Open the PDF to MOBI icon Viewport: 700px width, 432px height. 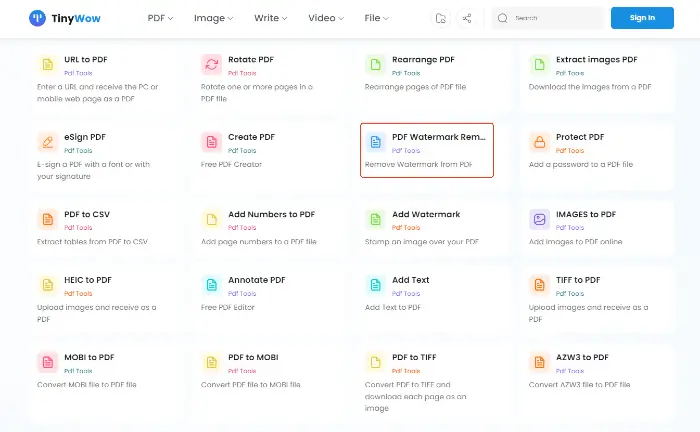click(x=212, y=362)
